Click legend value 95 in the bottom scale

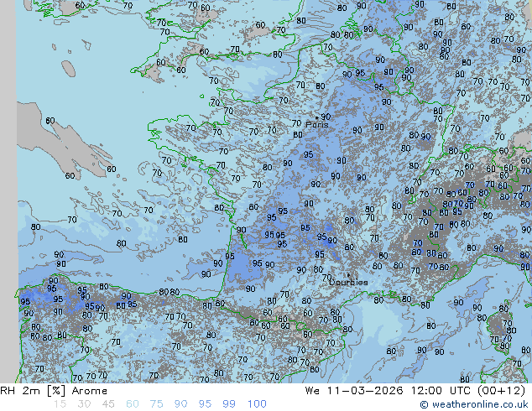205,404
